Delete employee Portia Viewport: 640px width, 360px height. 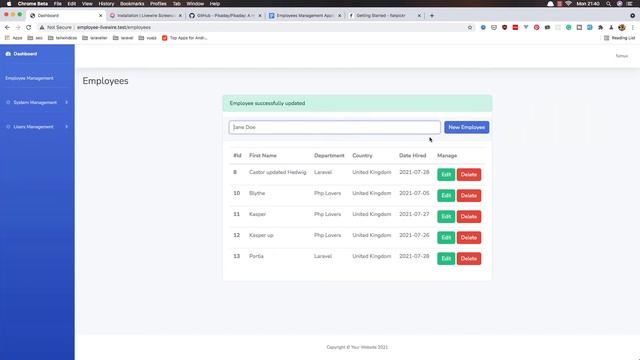tap(469, 259)
